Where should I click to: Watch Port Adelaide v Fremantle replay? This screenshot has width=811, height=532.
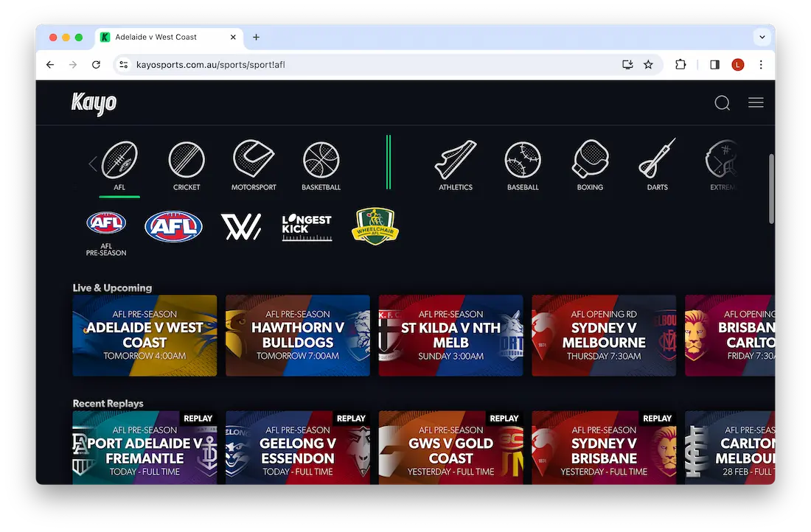tap(145, 448)
